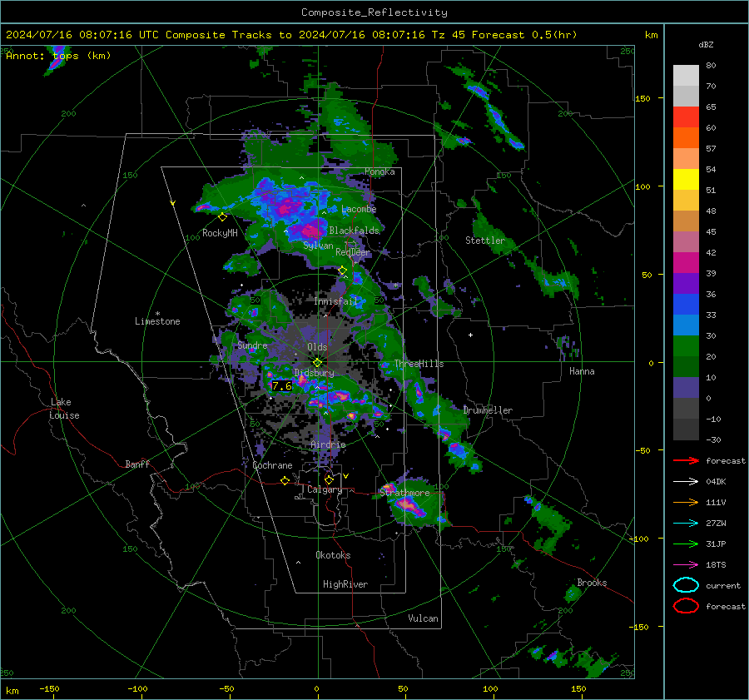Click the magenta 39 dBZ color swatch
Viewport: 749px width, 700px height.
pyautogui.click(x=686, y=263)
